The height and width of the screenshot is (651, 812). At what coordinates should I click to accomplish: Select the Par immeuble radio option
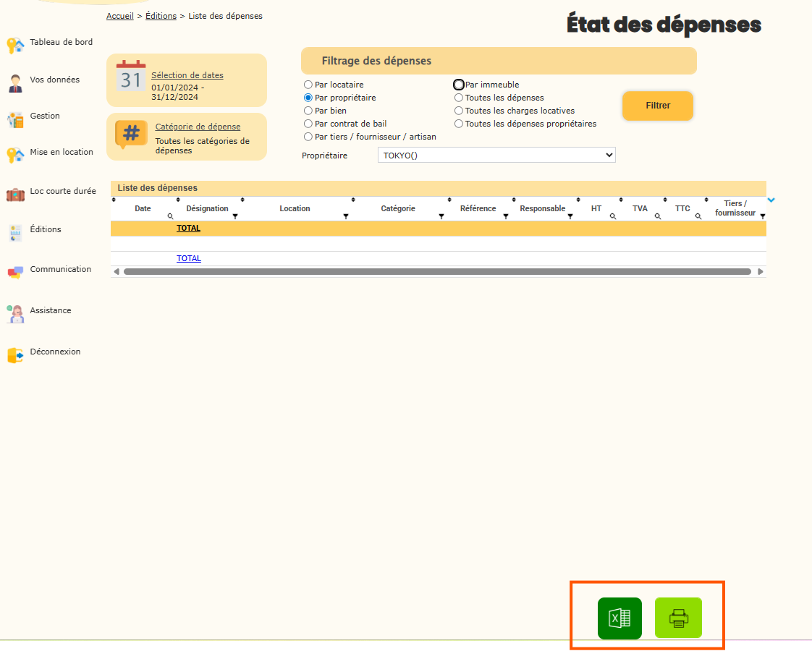click(459, 85)
